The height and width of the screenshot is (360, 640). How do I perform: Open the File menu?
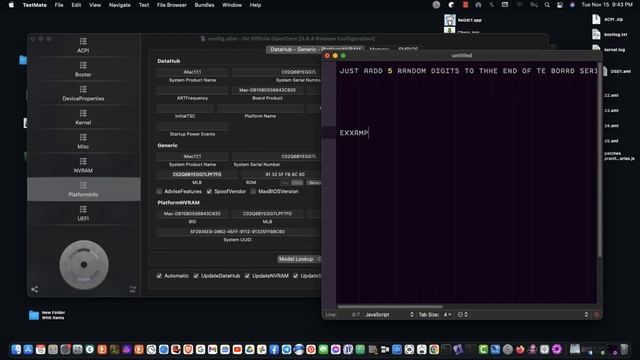point(59,5)
